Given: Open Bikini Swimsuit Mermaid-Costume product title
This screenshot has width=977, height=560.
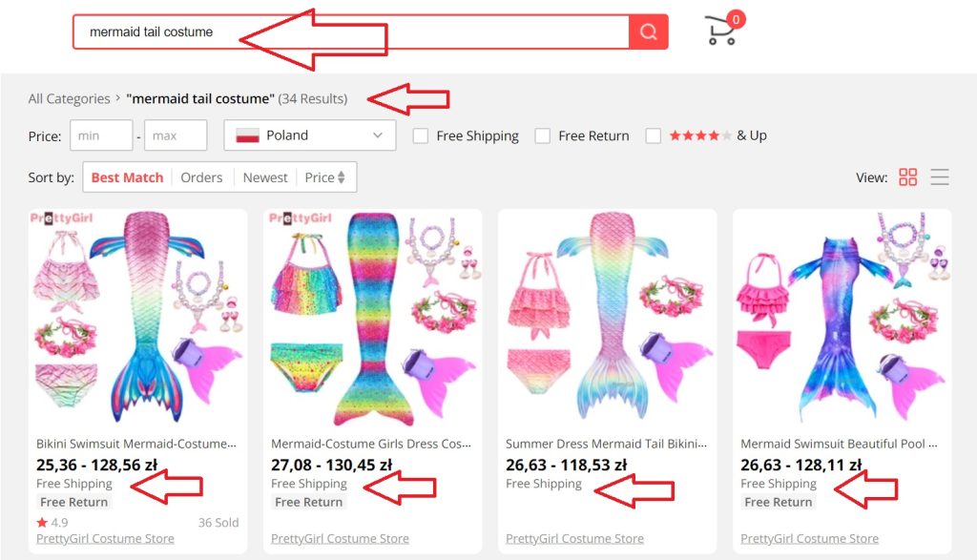Looking at the screenshot, I should click(x=136, y=444).
